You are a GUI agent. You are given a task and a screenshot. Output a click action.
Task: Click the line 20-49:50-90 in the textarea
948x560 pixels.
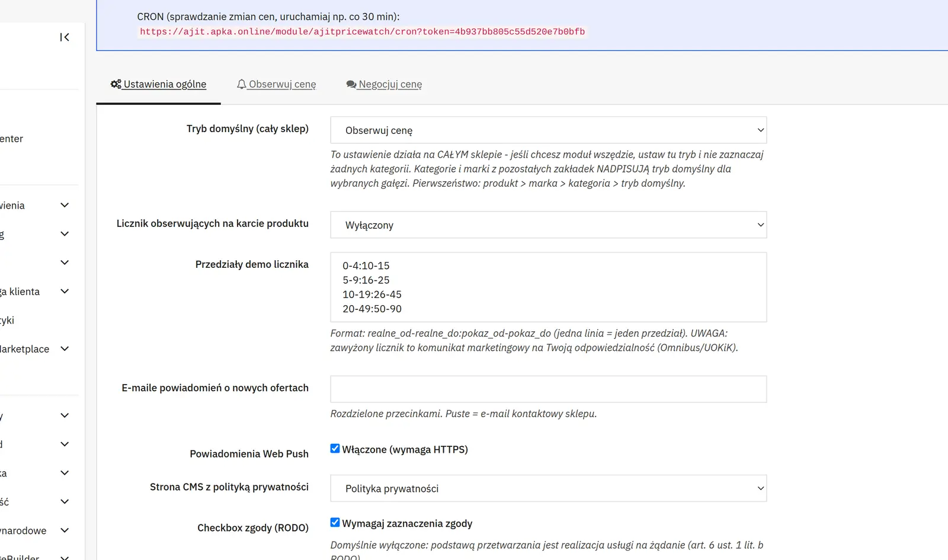pos(372,309)
